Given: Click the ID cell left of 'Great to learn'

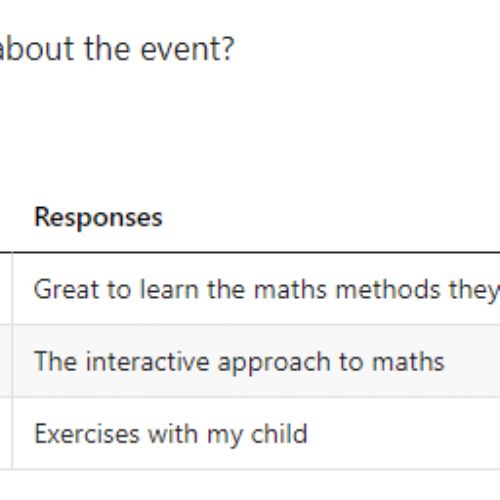Looking at the screenshot, I should pos(6,289).
